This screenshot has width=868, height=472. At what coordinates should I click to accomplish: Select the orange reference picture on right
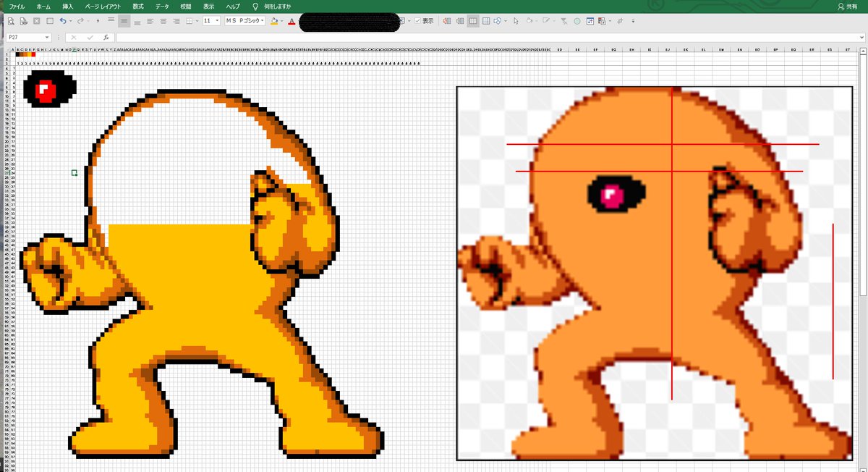click(x=654, y=273)
